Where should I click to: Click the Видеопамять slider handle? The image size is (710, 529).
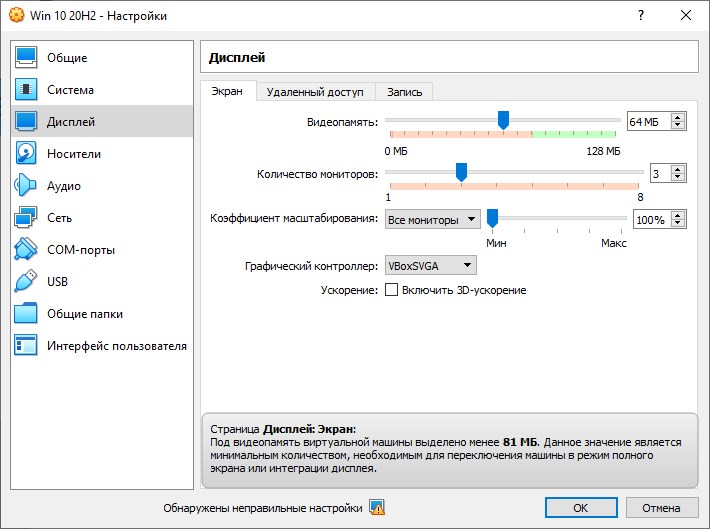[x=503, y=120]
